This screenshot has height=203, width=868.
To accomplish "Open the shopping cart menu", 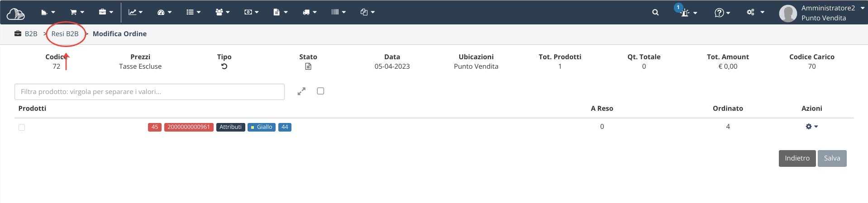I will (77, 12).
